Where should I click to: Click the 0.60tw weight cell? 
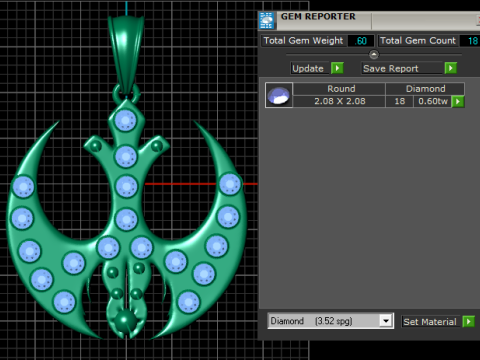[x=433, y=101]
